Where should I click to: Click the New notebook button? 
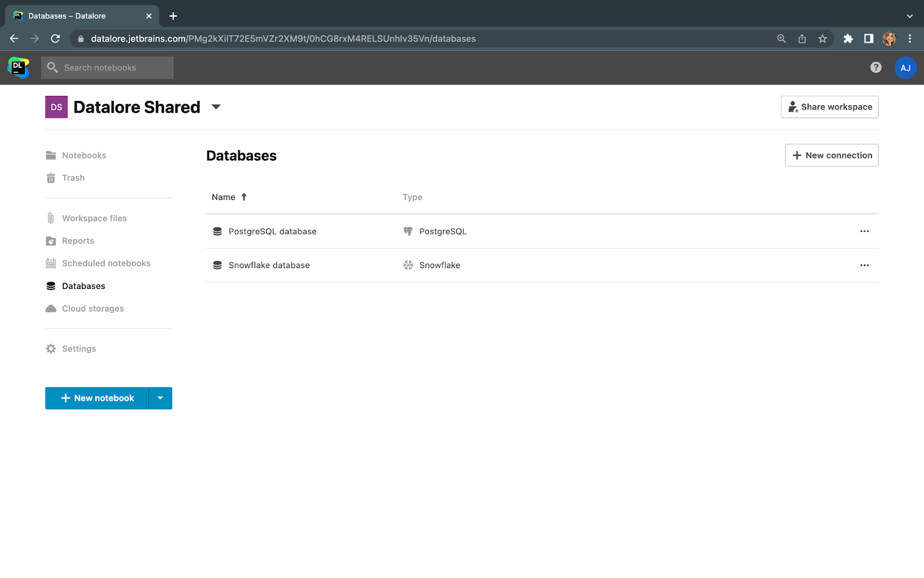[x=97, y=398]
